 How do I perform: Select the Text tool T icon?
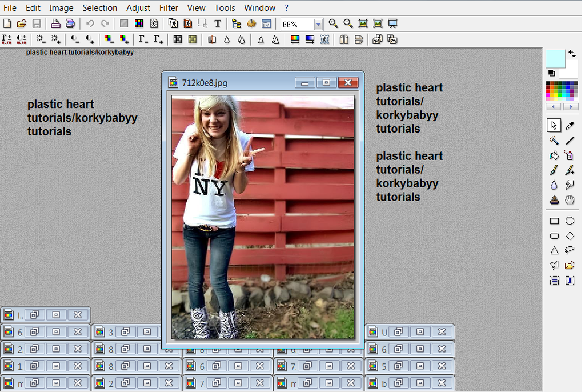pyautogui.click(x=218, y=23)
